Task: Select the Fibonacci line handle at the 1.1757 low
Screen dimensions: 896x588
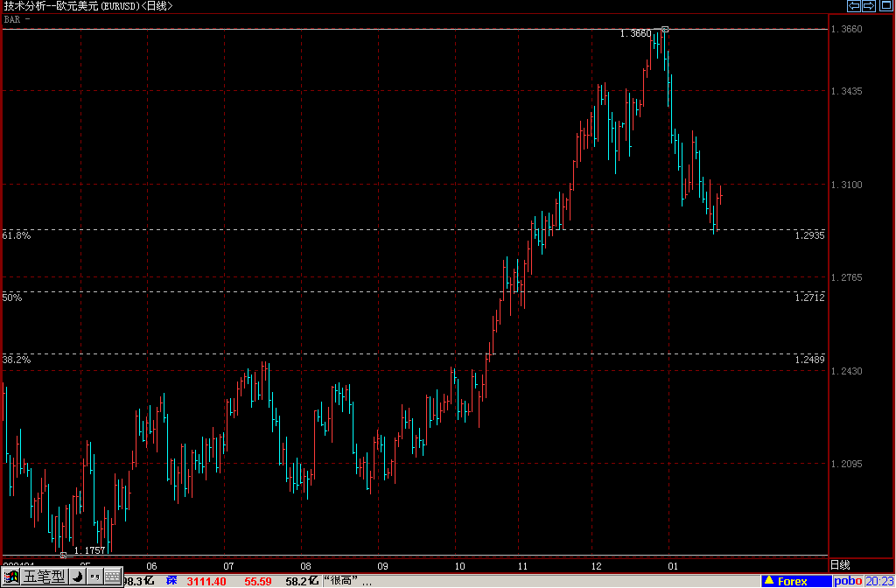Action: coord(63,555)
